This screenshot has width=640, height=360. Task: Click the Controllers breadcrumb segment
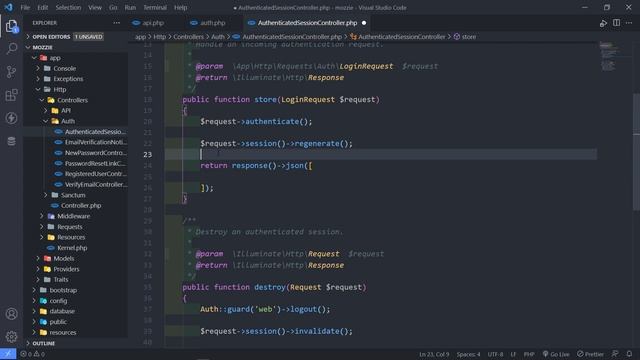pos(188,37)
